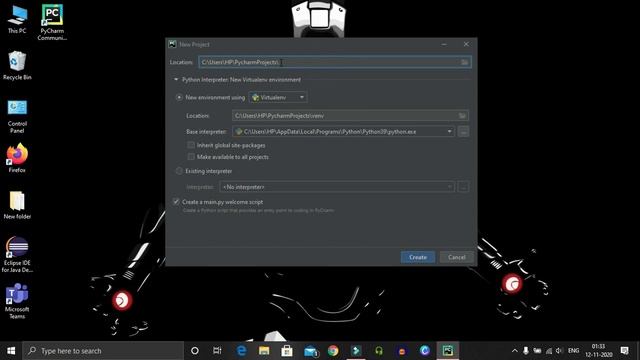Screen dimensions: 640x360
Task: Open volume control in system tray
Action: point(559,351)
